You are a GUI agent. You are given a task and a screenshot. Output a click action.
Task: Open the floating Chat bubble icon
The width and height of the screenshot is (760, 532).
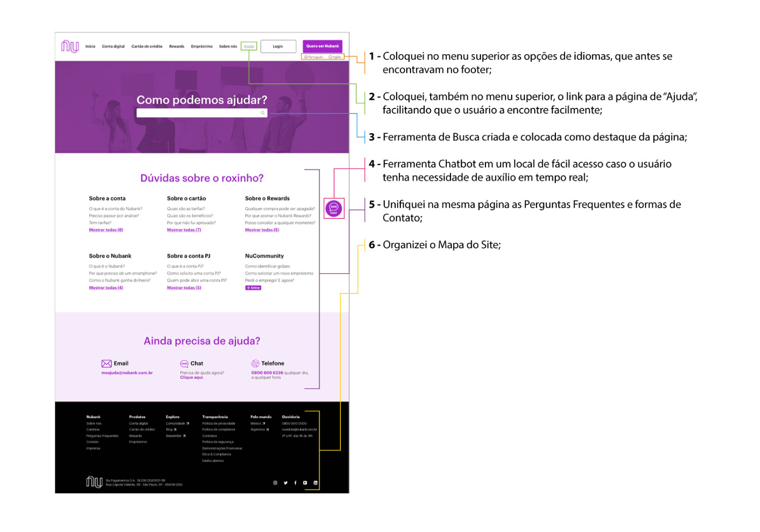(x=334, y=208)
